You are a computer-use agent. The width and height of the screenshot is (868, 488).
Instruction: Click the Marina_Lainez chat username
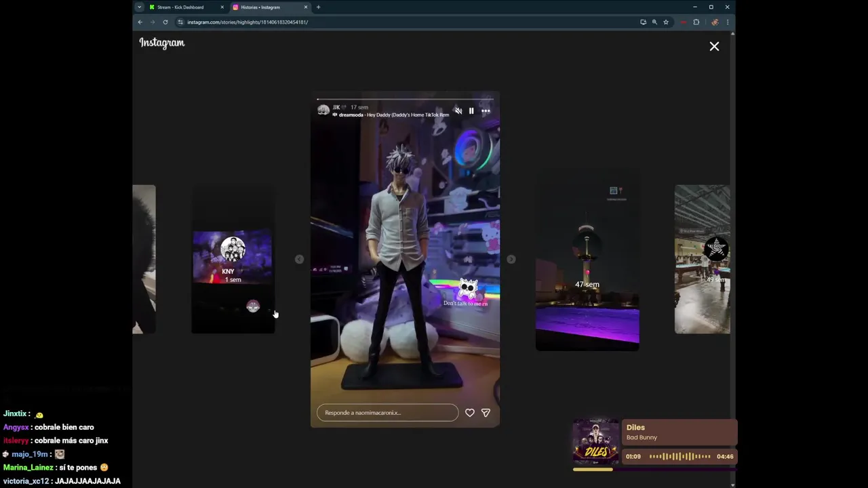click(x=28, y=467)
